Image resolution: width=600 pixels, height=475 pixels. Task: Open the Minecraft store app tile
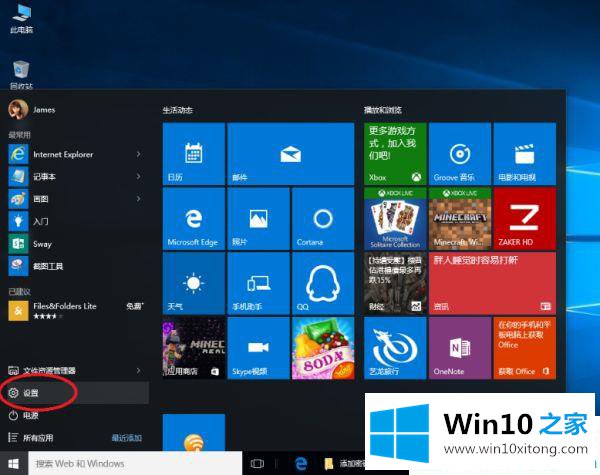[194, 348]
